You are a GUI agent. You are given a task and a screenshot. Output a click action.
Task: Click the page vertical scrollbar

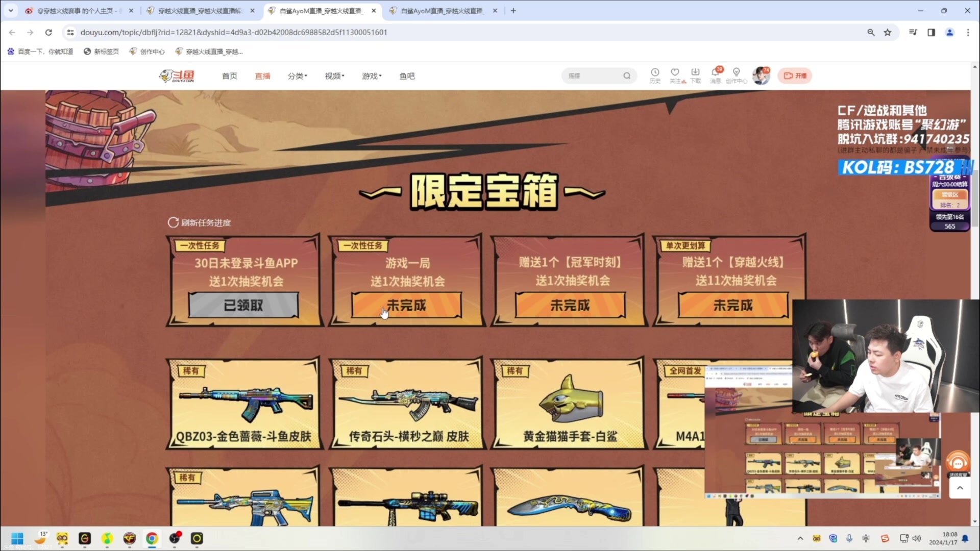tap(975, 199)
